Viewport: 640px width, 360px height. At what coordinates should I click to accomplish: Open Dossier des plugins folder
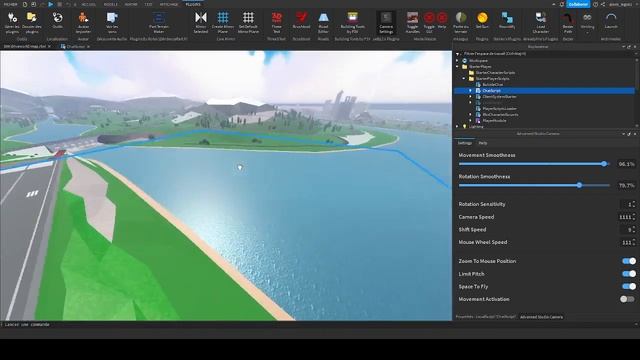click(x=31, y=22)
